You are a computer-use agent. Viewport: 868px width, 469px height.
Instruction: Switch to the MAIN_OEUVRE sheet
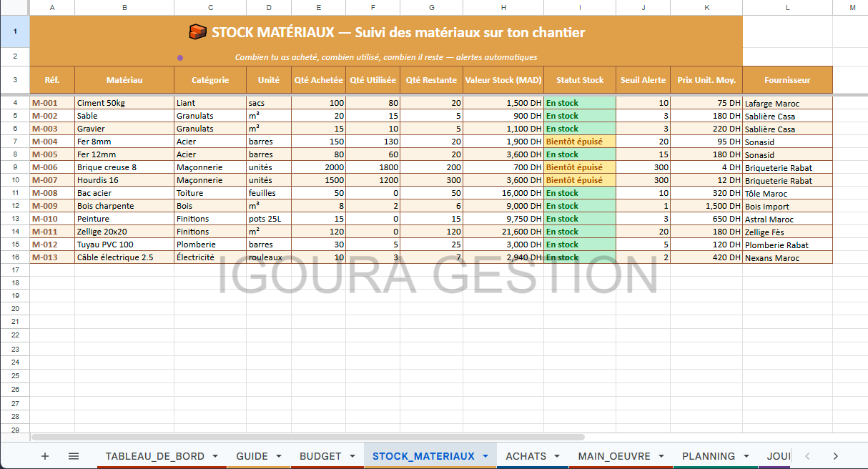tap(614, 456)
